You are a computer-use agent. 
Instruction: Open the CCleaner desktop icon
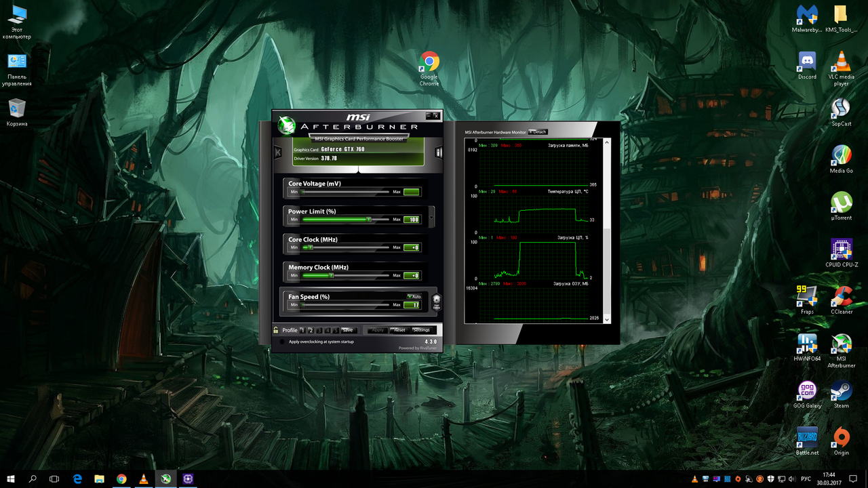coord(841,300)
